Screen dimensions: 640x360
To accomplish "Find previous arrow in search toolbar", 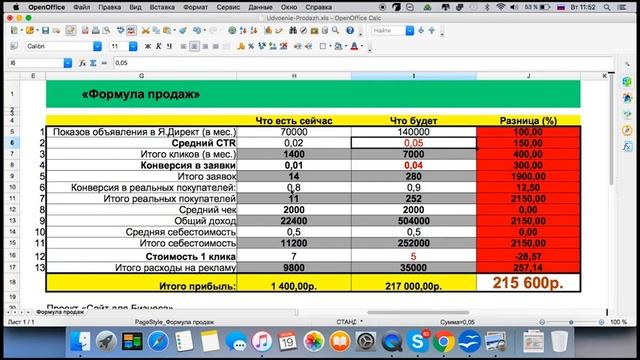I will coord(431,31).
